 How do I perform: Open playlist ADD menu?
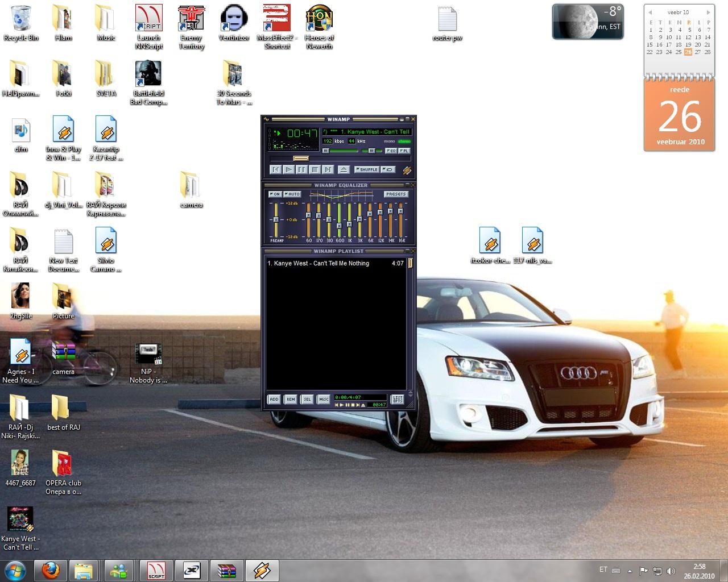(x=274, y=399)
